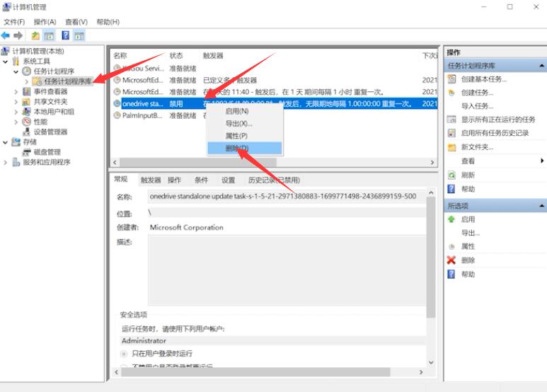This screenshot has height=392, width=547.
Task: Click the Forward arrow toolbar icon
Action: coord(18,35)
